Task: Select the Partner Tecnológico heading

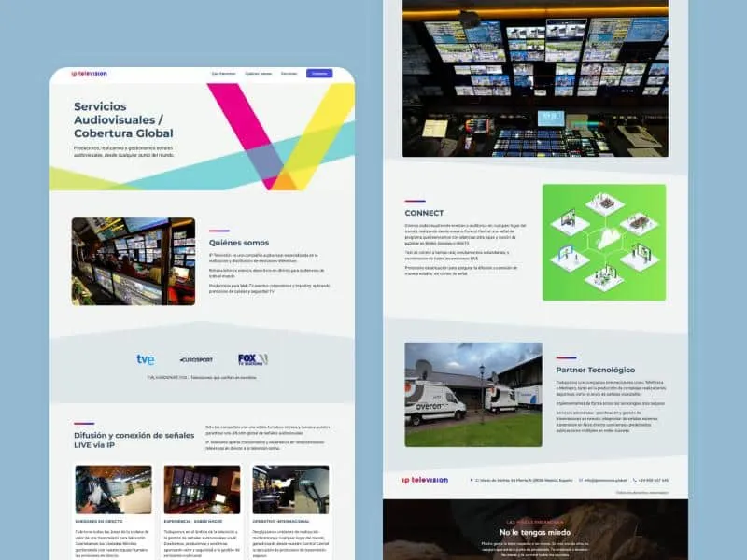Action: click(x=596, y=370)
